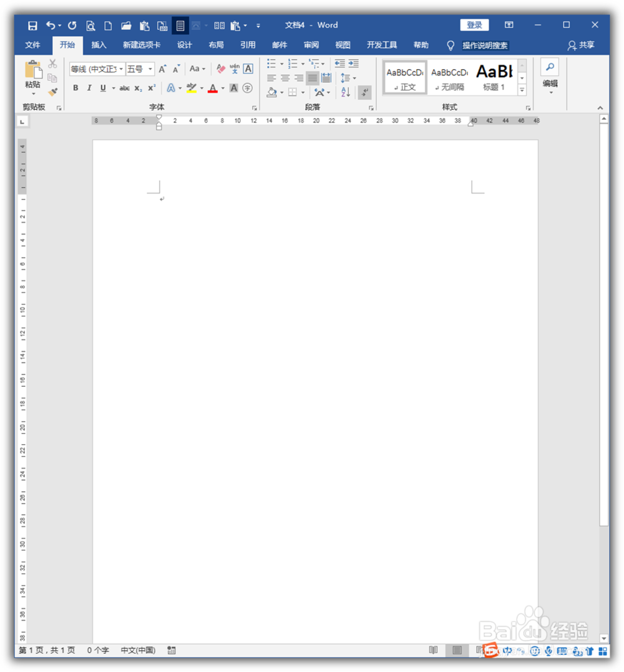Click the superscript icon
Image resolution: width=624 pixels, height=672 pixels.
(150, 88)
